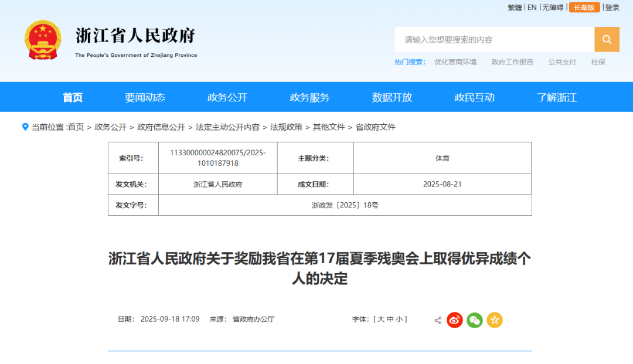633x364 pixels.
Task: Click the 登录 login link
Action: click(x=612, y=8)
